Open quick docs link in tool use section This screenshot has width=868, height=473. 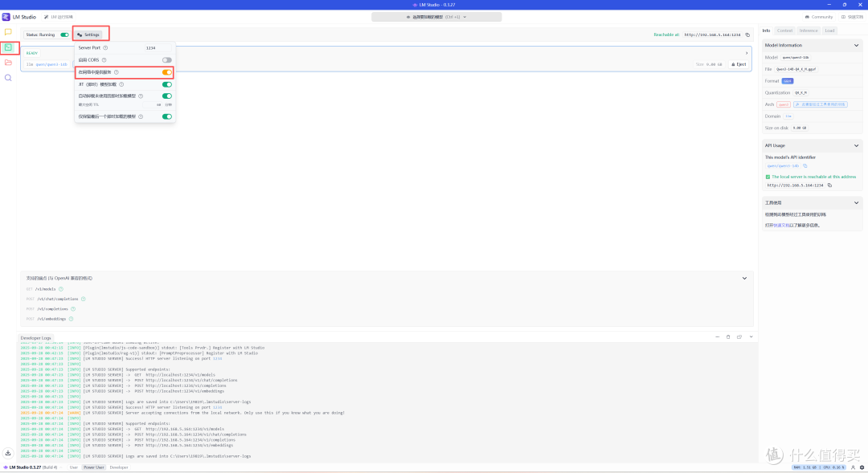point(780,225)
